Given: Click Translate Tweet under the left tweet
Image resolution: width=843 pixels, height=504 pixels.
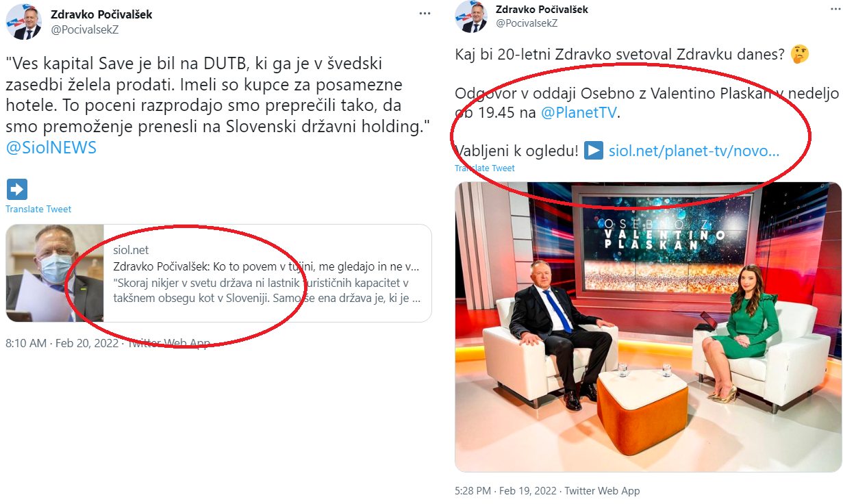Looking at the screenshot, I should (38, 210).
